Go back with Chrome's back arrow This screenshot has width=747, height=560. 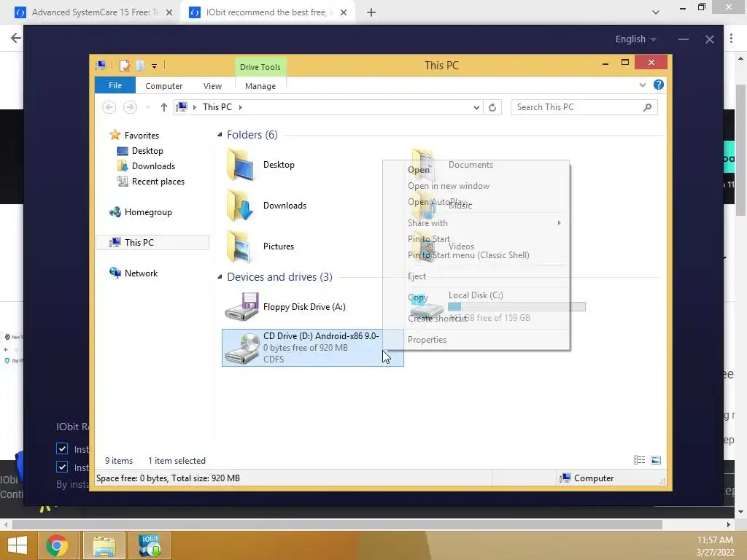tap(16, 38)
